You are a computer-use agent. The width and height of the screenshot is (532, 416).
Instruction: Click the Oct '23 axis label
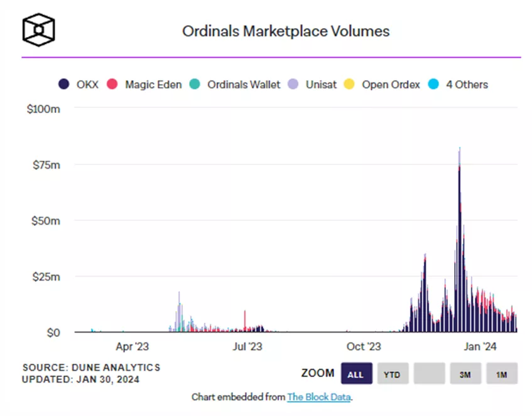click(364, 346)
